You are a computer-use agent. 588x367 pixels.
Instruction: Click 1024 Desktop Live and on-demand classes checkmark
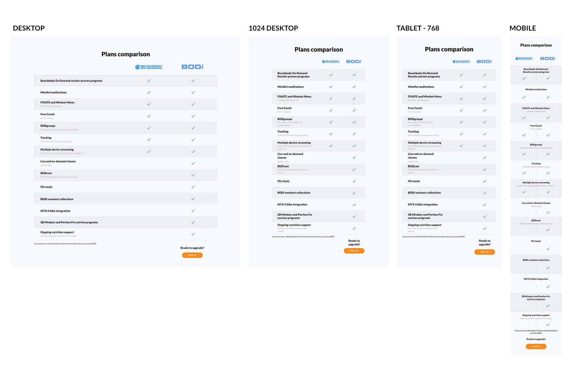point(354,157)
